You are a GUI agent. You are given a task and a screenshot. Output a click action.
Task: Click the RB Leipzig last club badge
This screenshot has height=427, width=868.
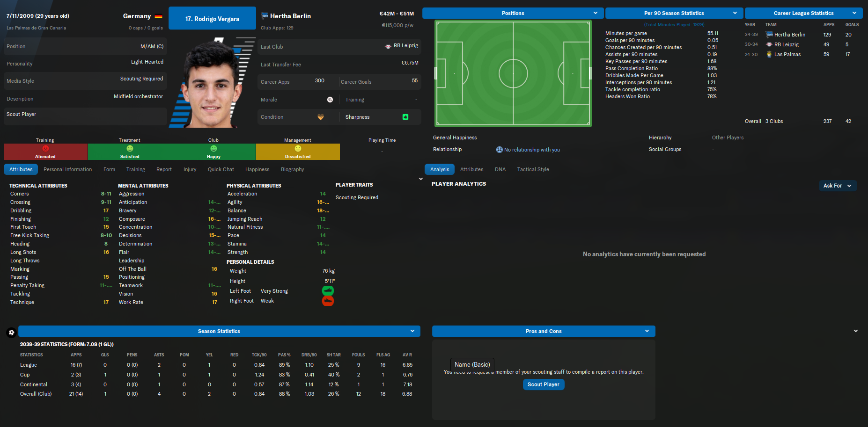coord(388,46)
